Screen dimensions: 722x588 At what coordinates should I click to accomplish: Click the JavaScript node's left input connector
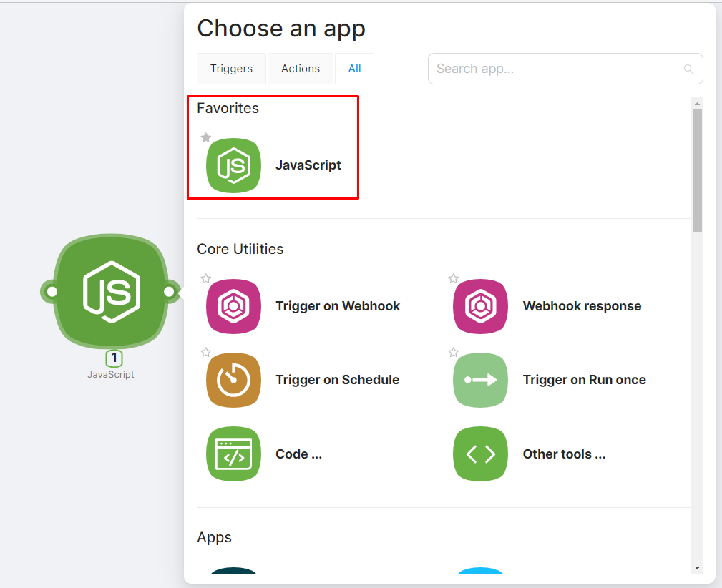point(51,291)
